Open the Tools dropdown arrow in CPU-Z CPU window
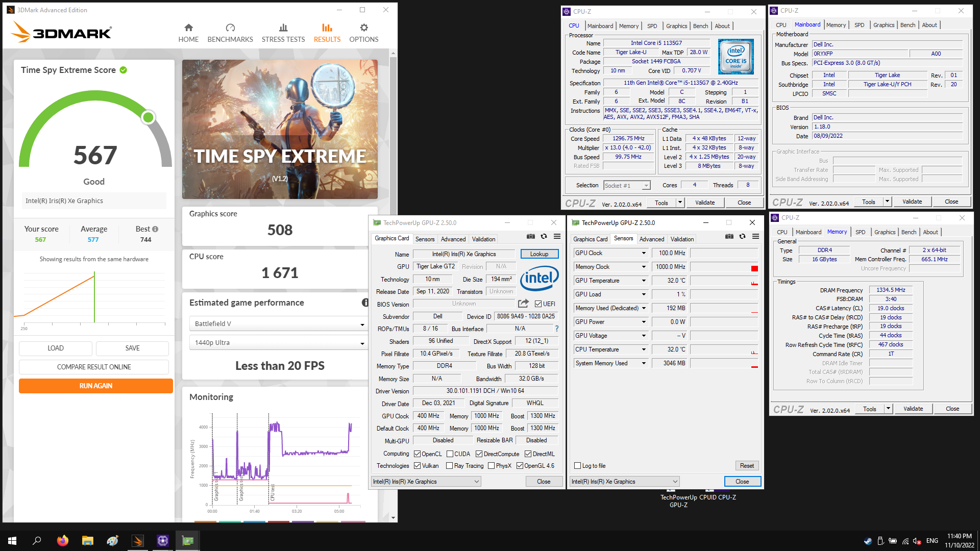980x551 pixels. (x=680, y=203)
